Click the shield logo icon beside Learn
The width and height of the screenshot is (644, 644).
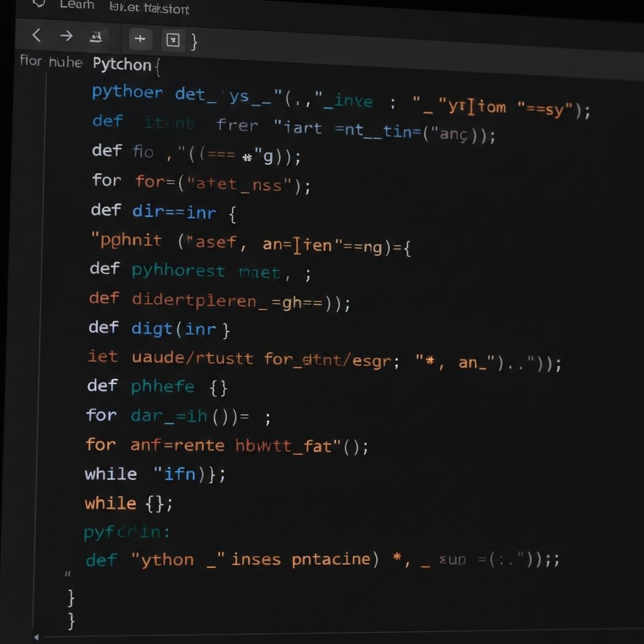coord(39,4)
